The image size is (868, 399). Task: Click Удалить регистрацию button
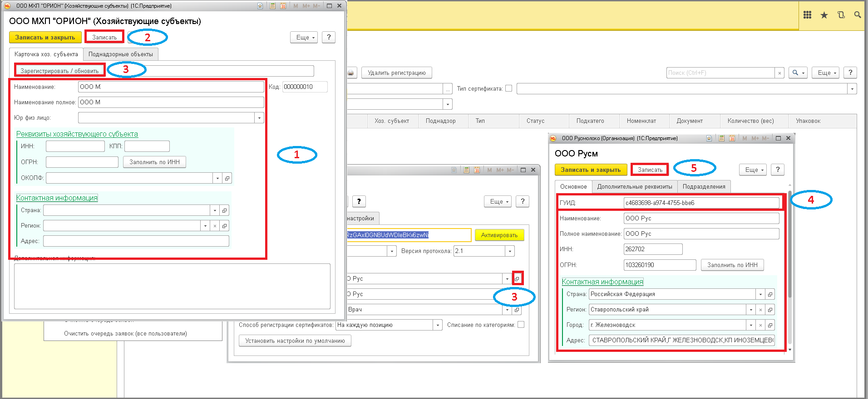[397, 73]
